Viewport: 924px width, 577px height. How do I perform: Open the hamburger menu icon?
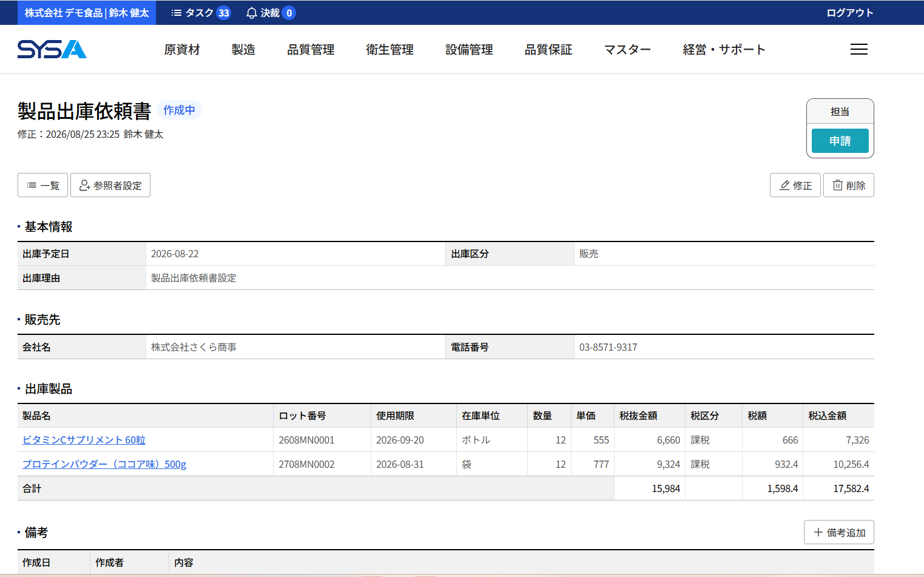point(858,49)
